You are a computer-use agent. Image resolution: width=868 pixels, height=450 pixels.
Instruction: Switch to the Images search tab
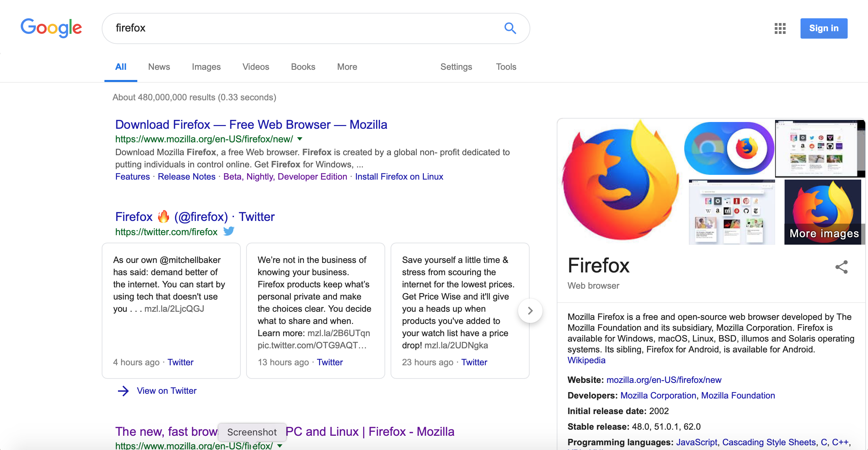coord(206,67)
